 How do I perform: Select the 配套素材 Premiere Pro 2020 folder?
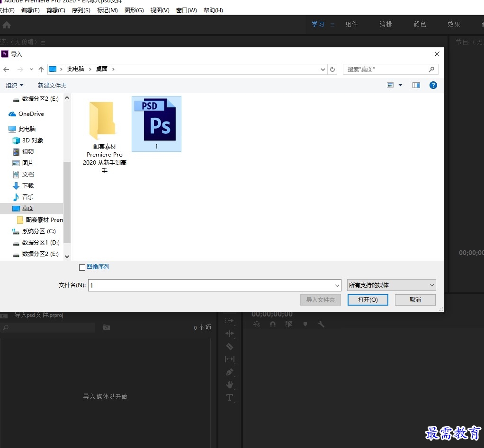[105, 137]
